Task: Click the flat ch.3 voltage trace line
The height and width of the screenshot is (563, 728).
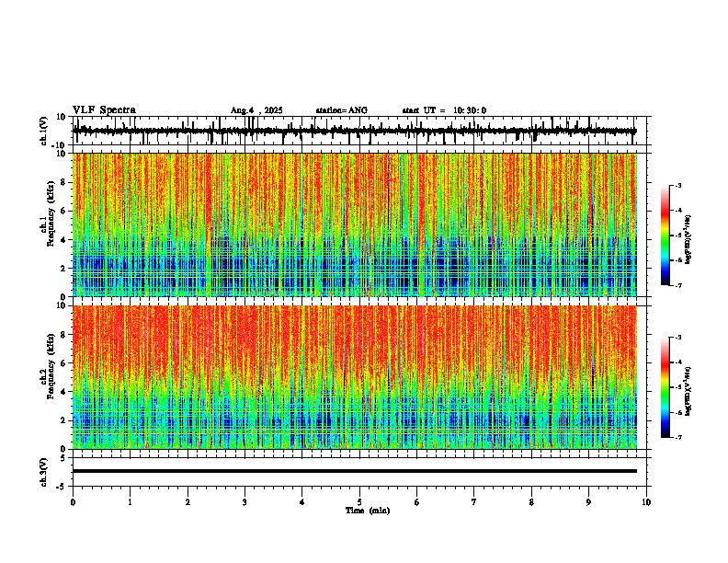Action: click(354, 471)
